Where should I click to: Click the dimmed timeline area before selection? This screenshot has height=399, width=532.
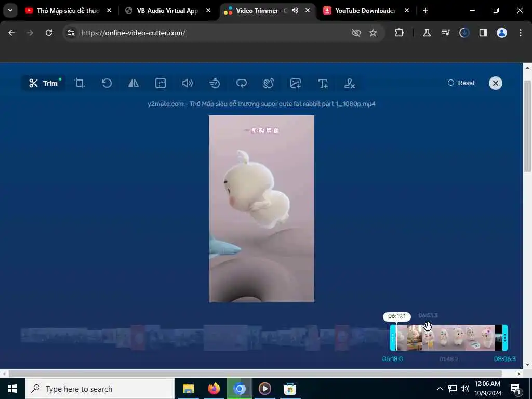point(205,338)
